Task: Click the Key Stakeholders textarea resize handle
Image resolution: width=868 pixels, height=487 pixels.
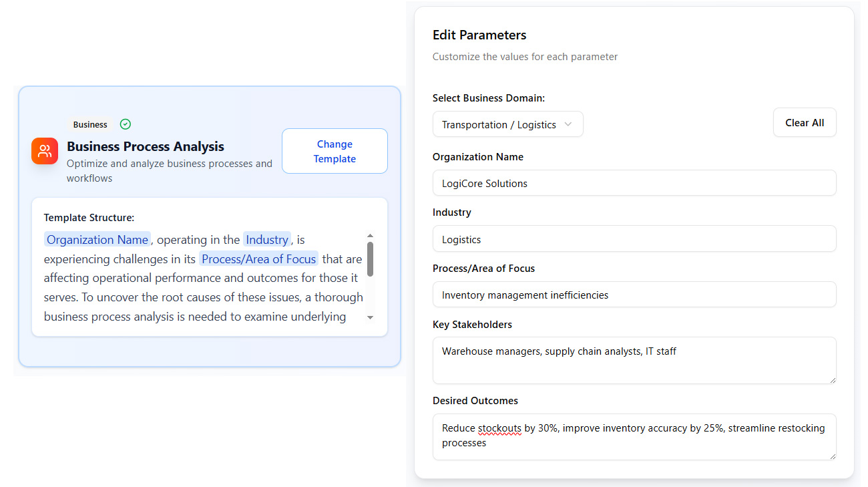Action: pos(832,379)
